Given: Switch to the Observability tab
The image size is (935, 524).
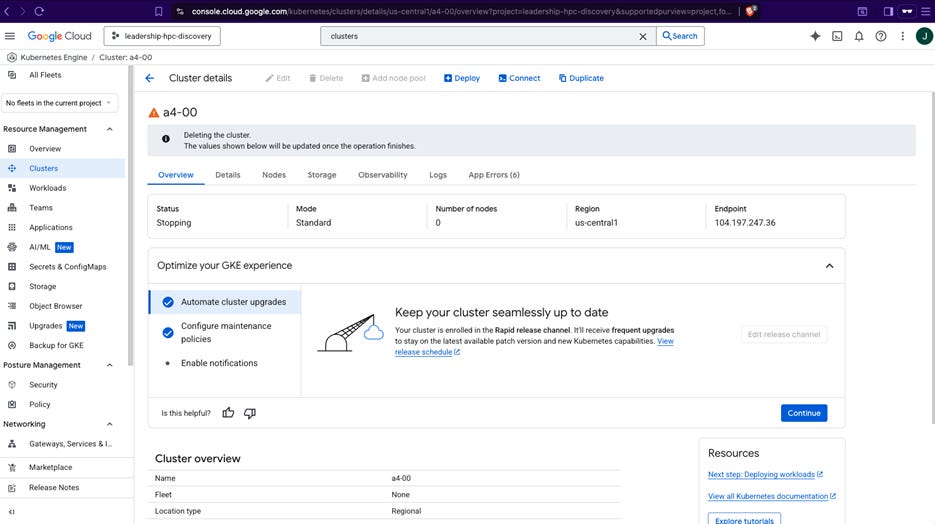Looking at the screenshot, I should (383, 175).
